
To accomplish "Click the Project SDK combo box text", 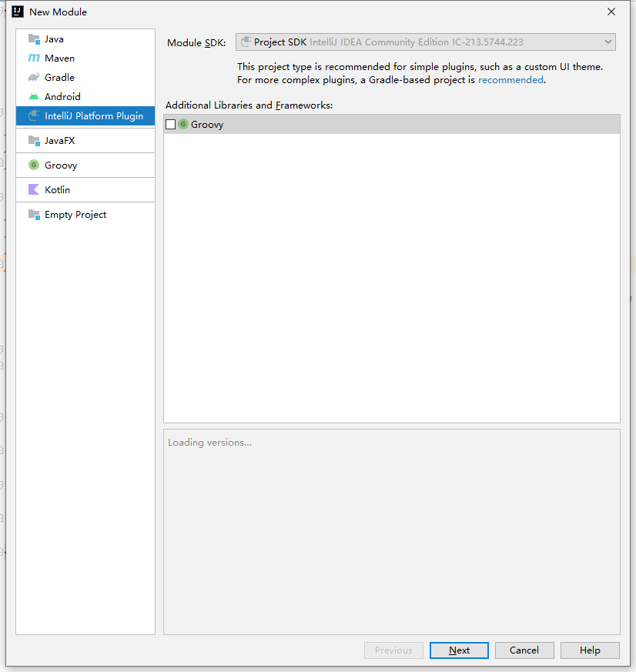I will pyautogui.click(x=388, y=42).
